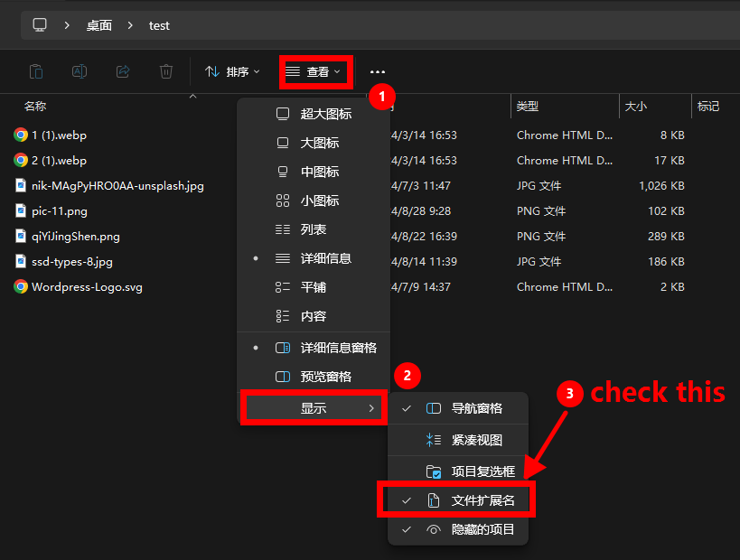Select the pic-11.png file icon
This screenshot has width=740, height=560.
[21, 211]
